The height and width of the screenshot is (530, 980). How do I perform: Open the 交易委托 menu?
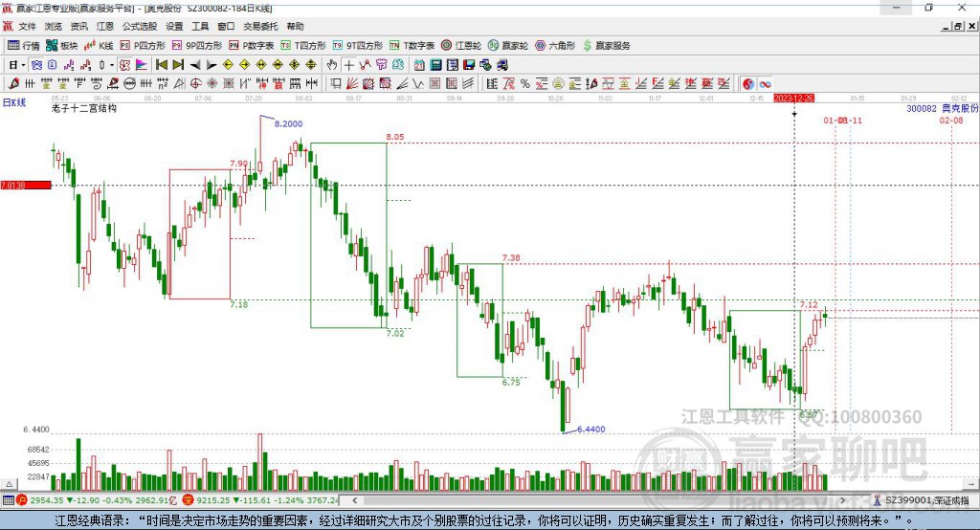260,26
